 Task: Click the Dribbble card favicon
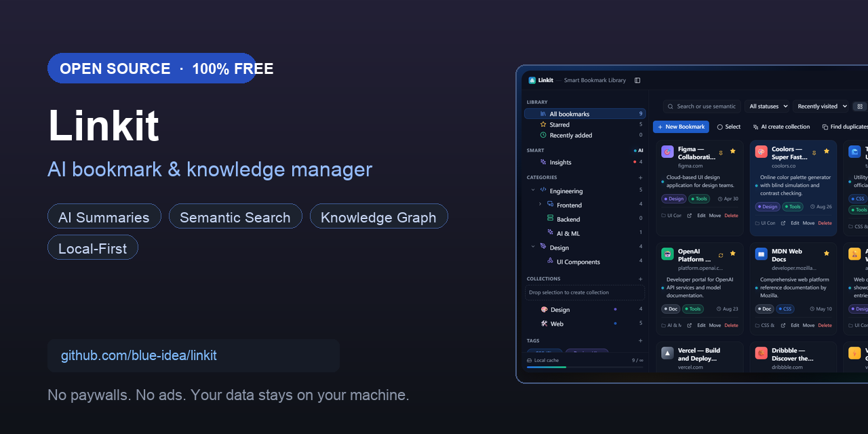pyautogui.click(x=762, y=353)
